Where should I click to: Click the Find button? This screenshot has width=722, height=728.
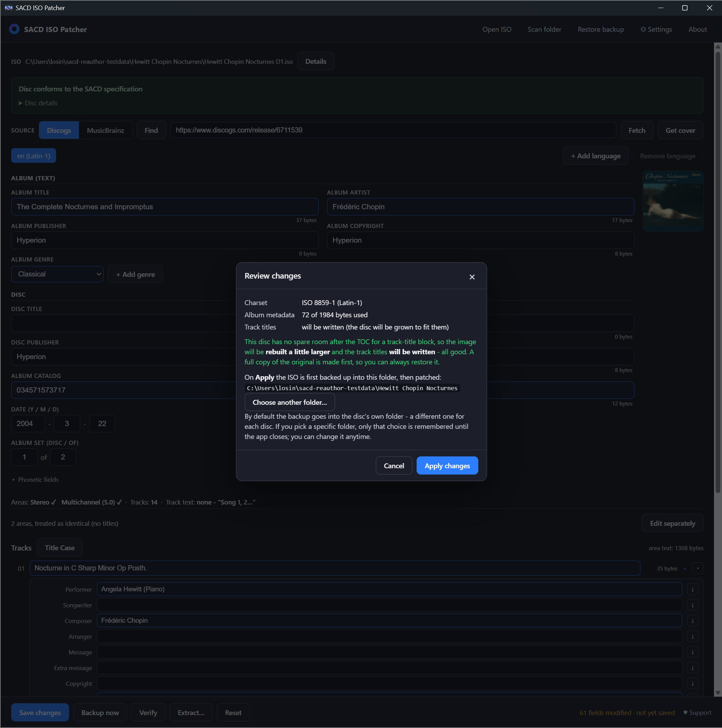[x=151, y=130]
